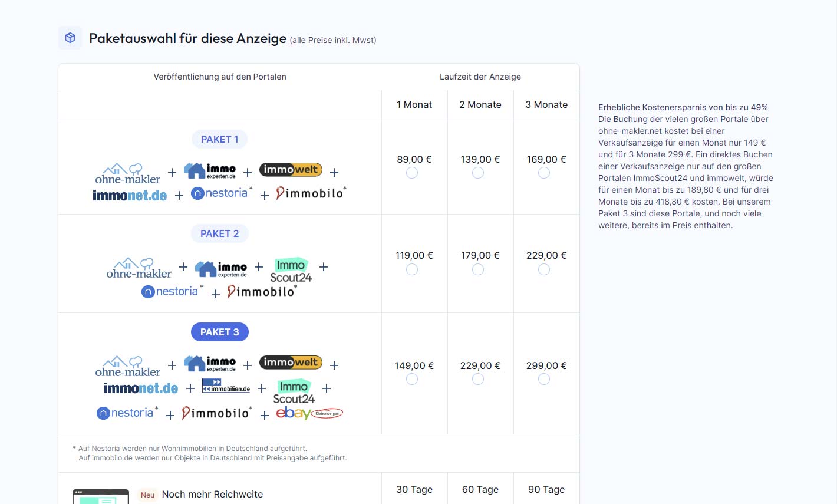
Task: Click immobilo logo in Paket 3
Action: pos(217,413)
